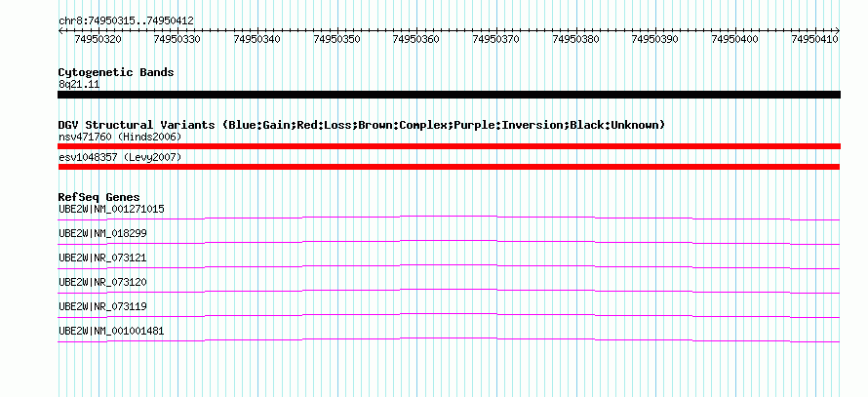Image resolution: width=868 pixels, height=397 pixels.
Task: Click ruler position 74950390
Action: pos(655,39)
